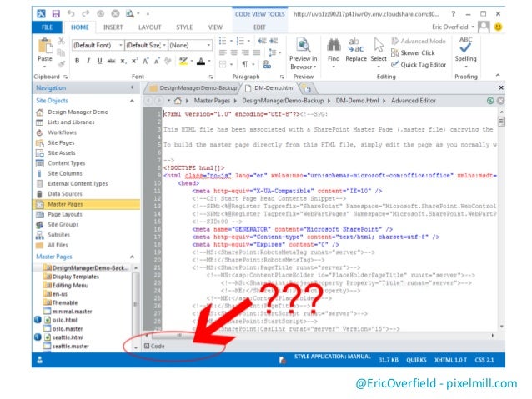The width and height of the screenshot is (532, 399).
Task: Switch to the STYLE tab
Action: click(184, 27)
